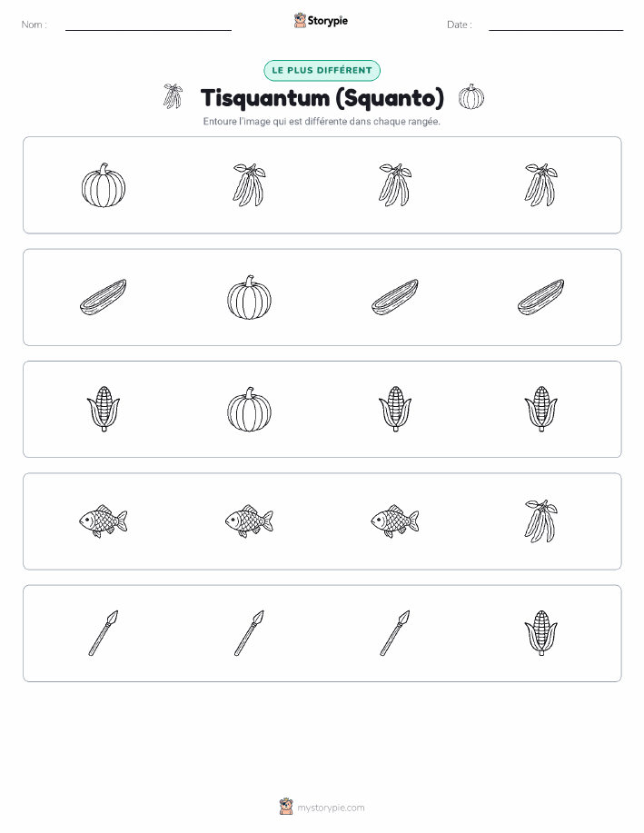
Task: Click the pumpkin in the canoe row
Action: click(x=249, y=297)
